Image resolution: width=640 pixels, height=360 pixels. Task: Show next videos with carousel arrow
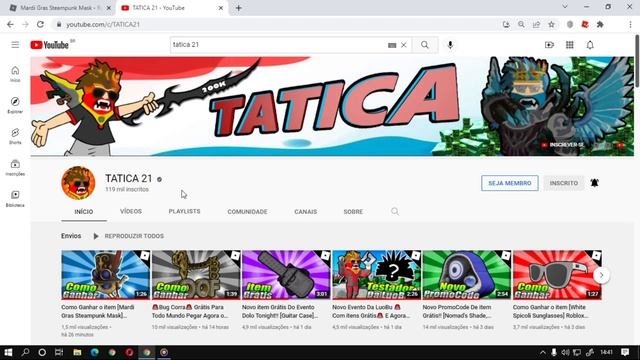click(x=601, y=275)
